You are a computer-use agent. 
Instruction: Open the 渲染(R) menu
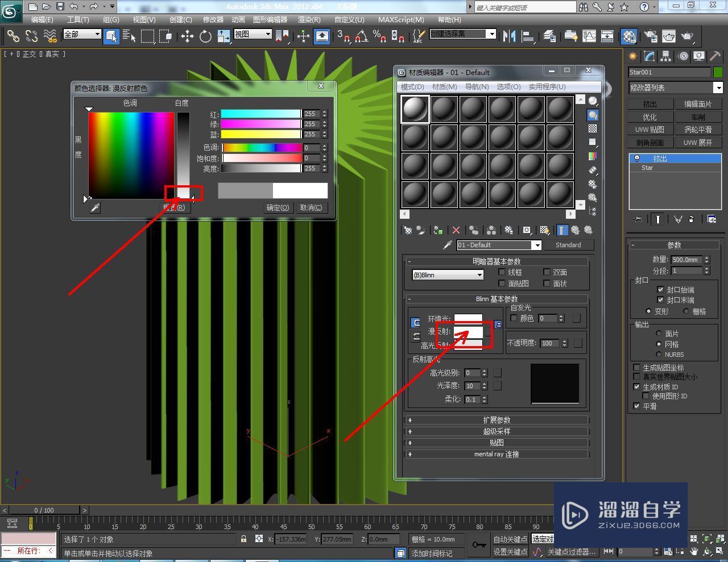coord(309,19)
